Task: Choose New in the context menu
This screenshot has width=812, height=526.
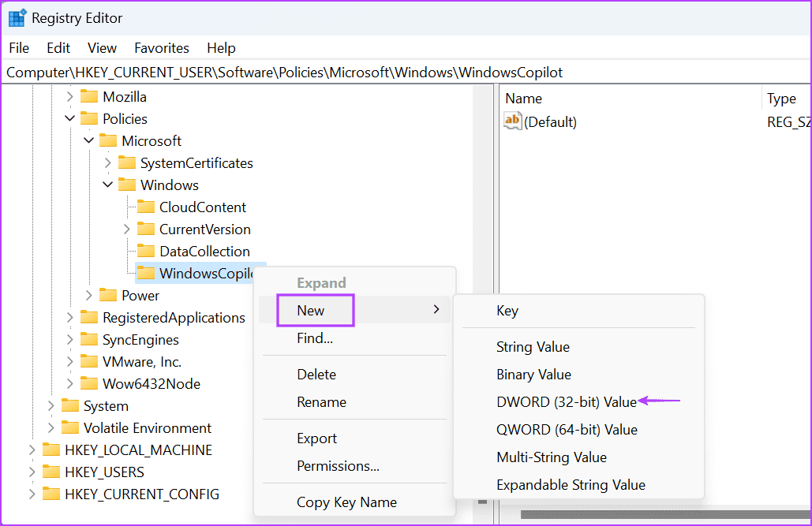Action: point(355,310)
